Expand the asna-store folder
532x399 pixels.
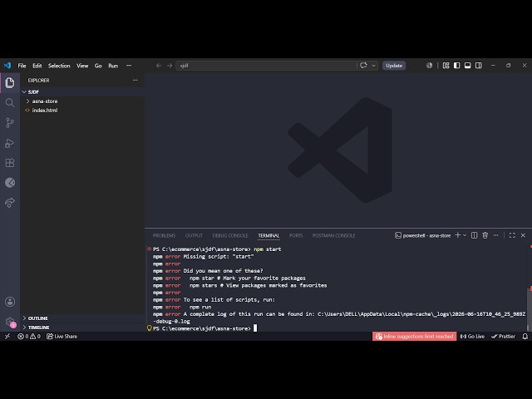point(27,101)
